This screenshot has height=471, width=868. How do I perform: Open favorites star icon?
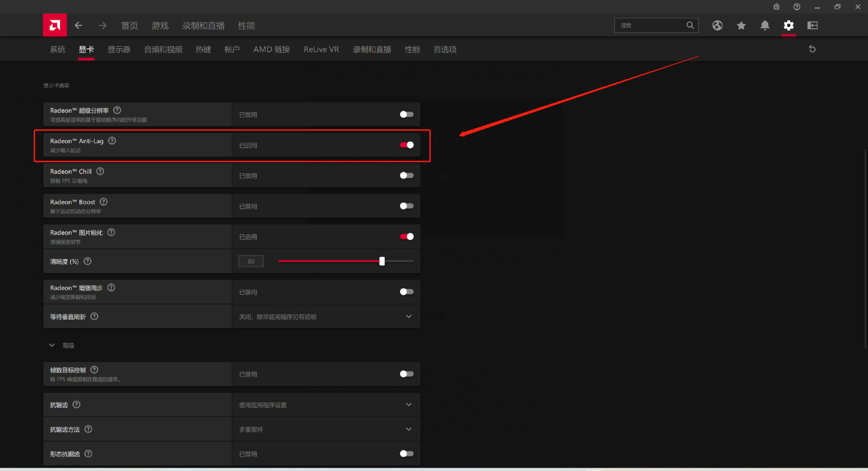(x=741, y=25)
